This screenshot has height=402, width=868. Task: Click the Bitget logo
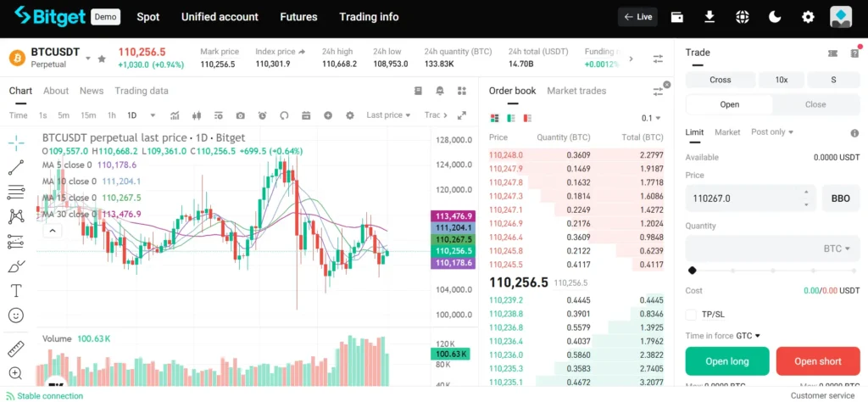(51, 17)
